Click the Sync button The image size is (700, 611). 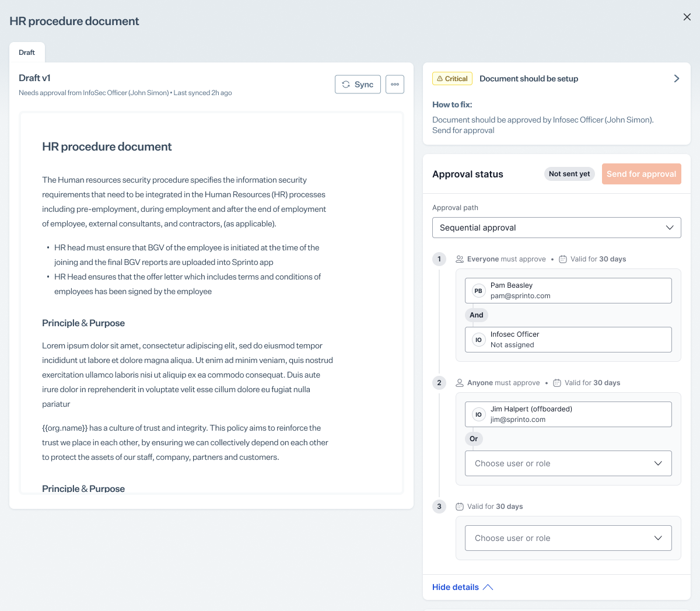coord(358,85)
